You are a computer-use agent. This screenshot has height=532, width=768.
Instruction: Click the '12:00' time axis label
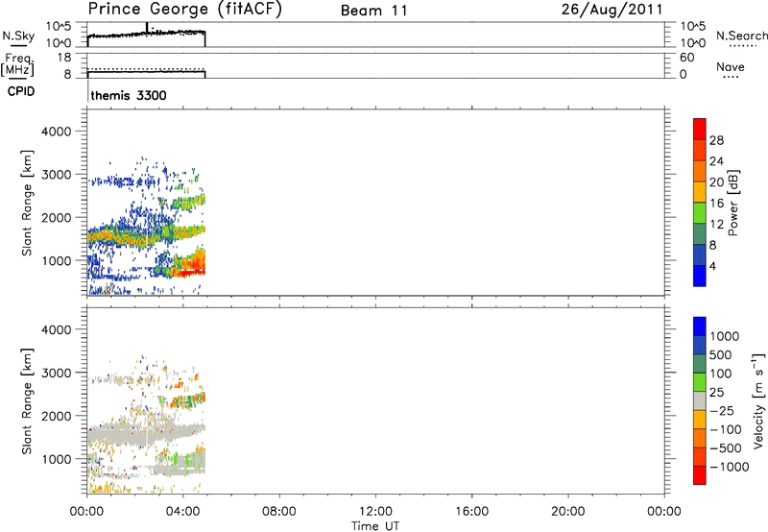[x=375, y=512]
